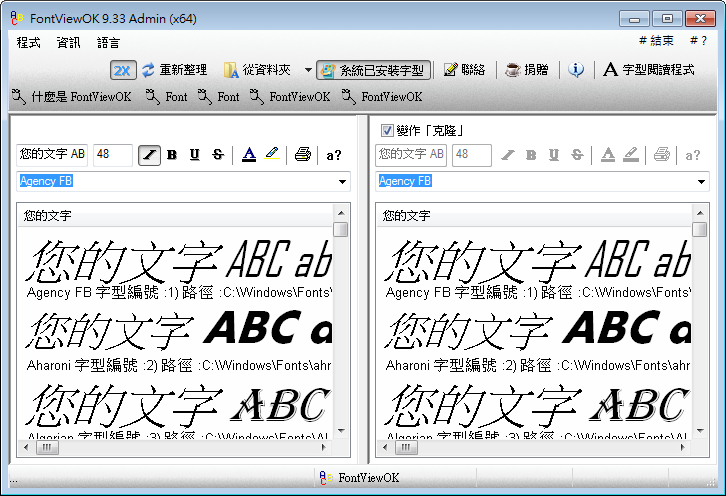Image resolution: width=726 pixels, height=496 pixels.
Task: Expand the dropdown arrow beside 從資料夾
Action: (308, 70)
